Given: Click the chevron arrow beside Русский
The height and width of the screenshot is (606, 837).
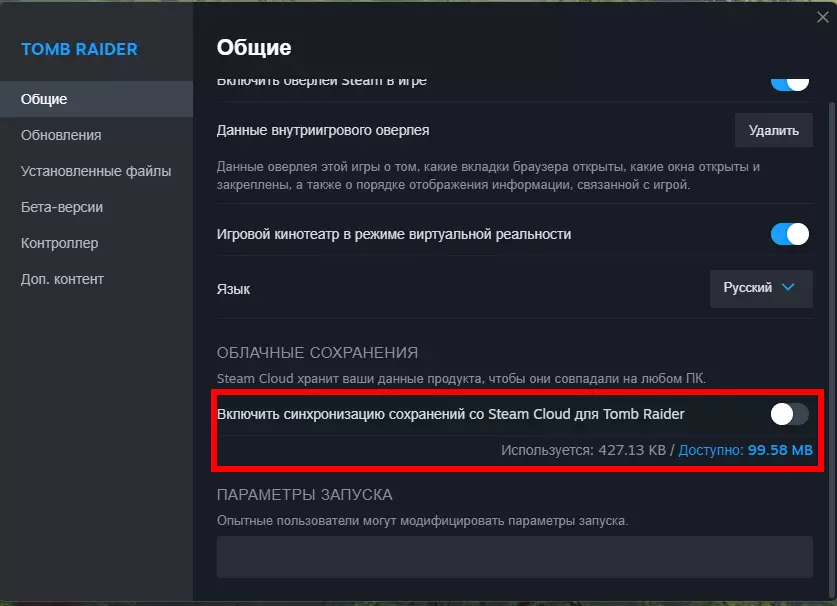Looking at the screenshot, I should (788, 288).
